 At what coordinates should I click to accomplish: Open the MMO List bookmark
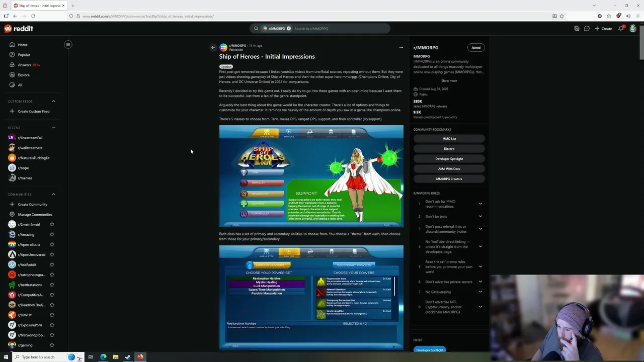pos(449,139)
